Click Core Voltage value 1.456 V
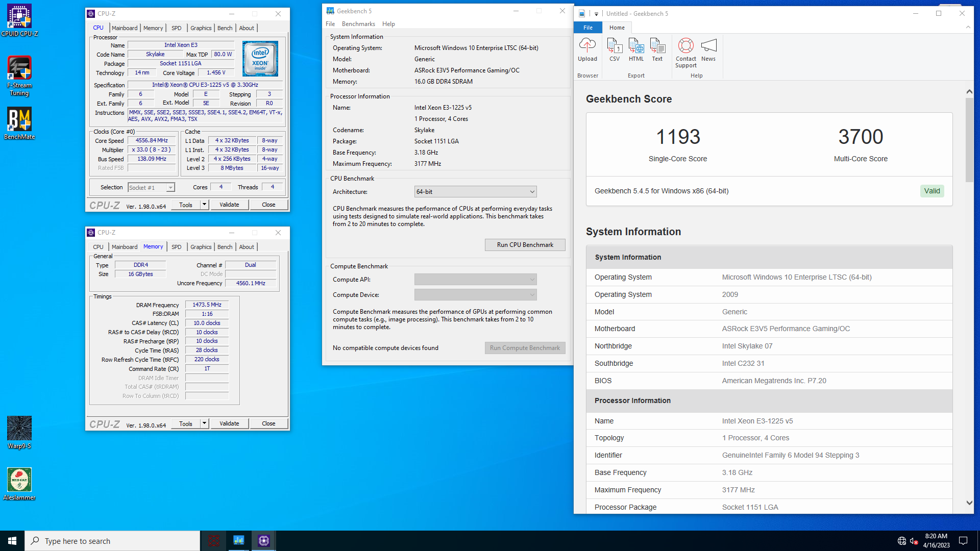980x551 pixels. pyautogui.click(x=216, y=73)
